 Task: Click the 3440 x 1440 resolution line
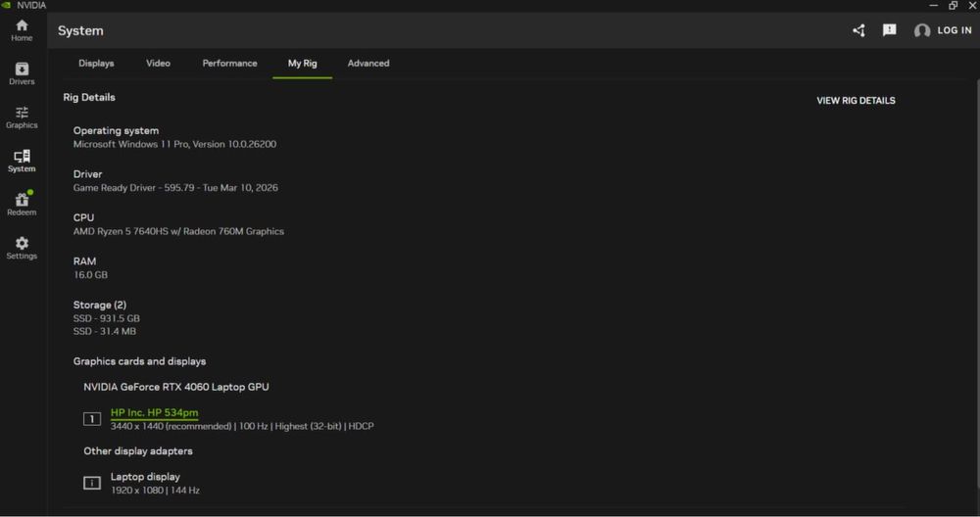[x=242, y=427]
